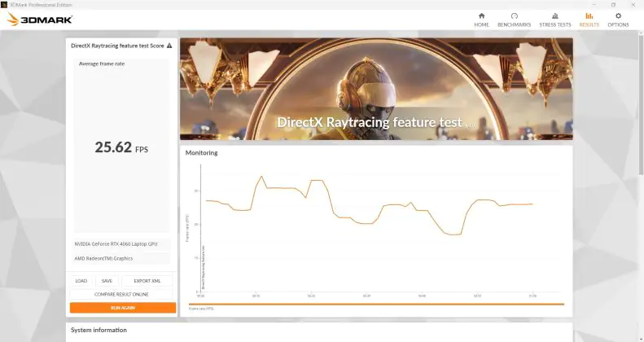
Task: Click the AMD Radeon(TM) Graphics row
Action: coord(121,258)
